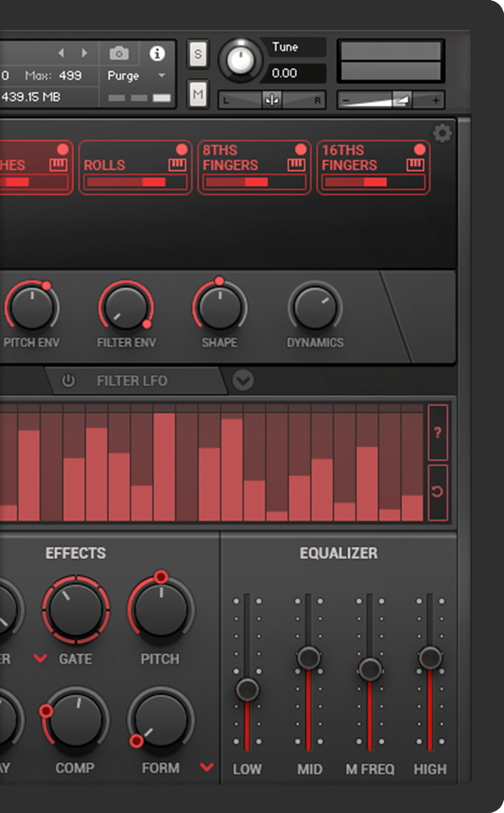Click keyboard icon on 8THS FINGERS slot
The height and width of the screenshot is (813, 504).
pyautogui.click(x=296, y=165)
